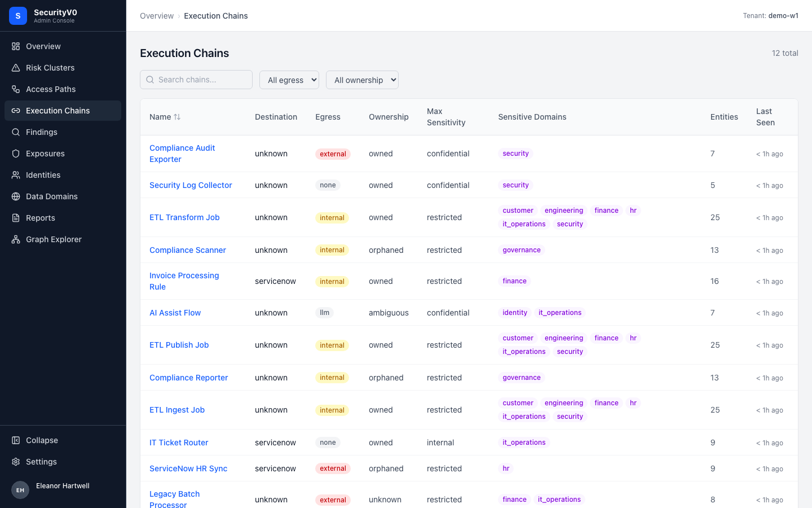Click the Exposures shield icon
Screen dimensions: 812x508
[x=16, y=154]
